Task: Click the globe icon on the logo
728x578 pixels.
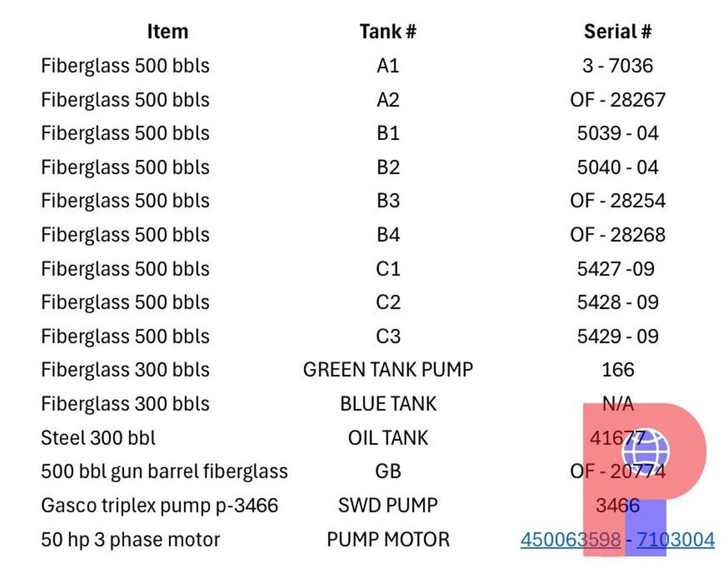Action: [645, 450]
